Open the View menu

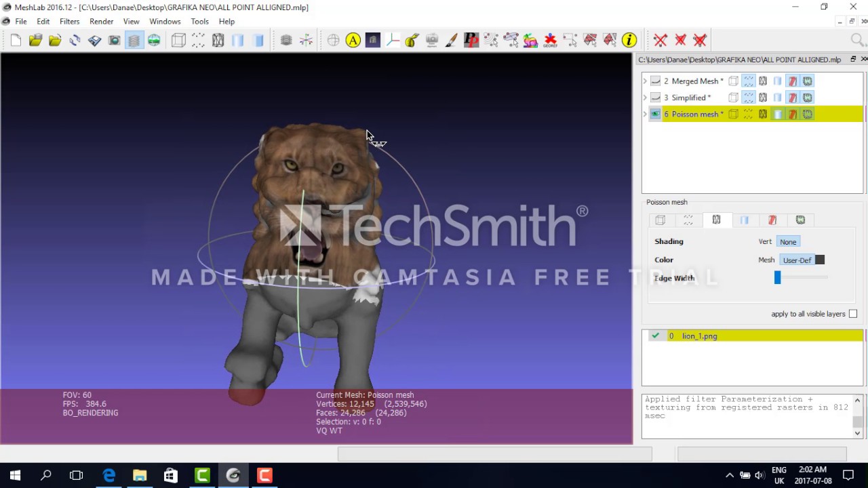point(131,22)
